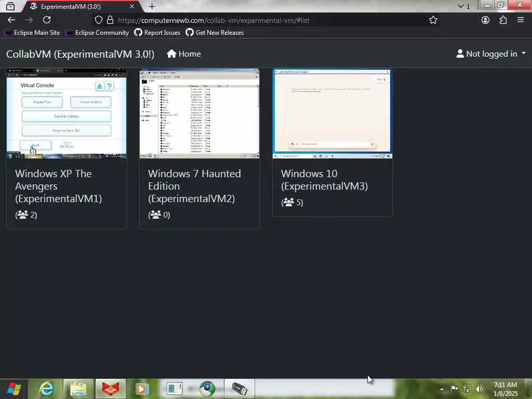This screenshot has width=532, height=399.
Task: Open the network tray icon
Action: click(467, 389)
